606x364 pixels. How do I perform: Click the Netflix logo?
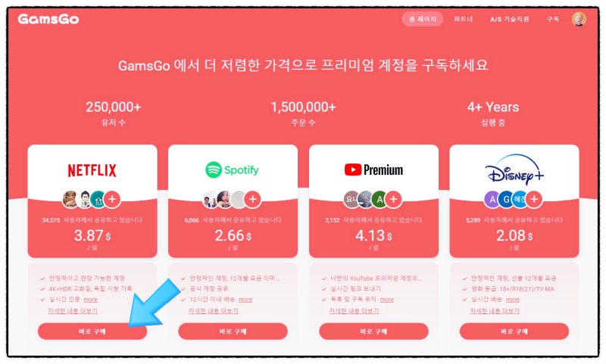tap(92, 170)
